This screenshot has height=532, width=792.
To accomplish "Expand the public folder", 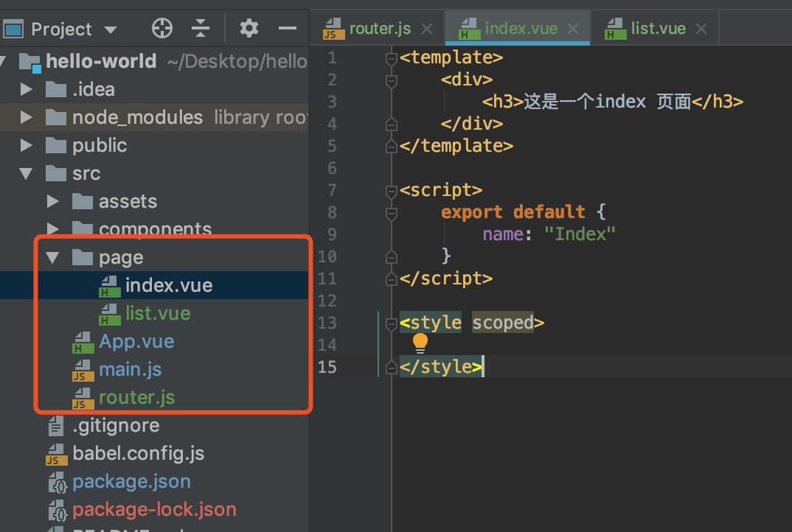I will coord(27,145).
